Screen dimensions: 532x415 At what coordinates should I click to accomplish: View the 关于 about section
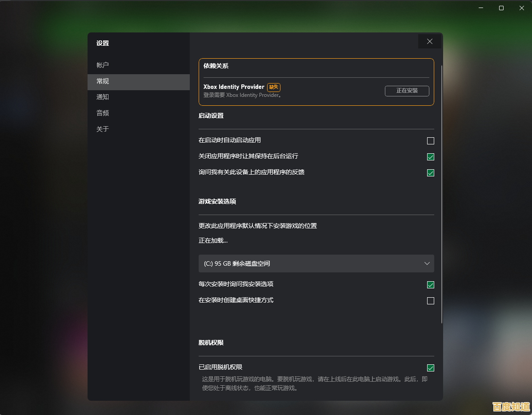click(x=102, y=129)
